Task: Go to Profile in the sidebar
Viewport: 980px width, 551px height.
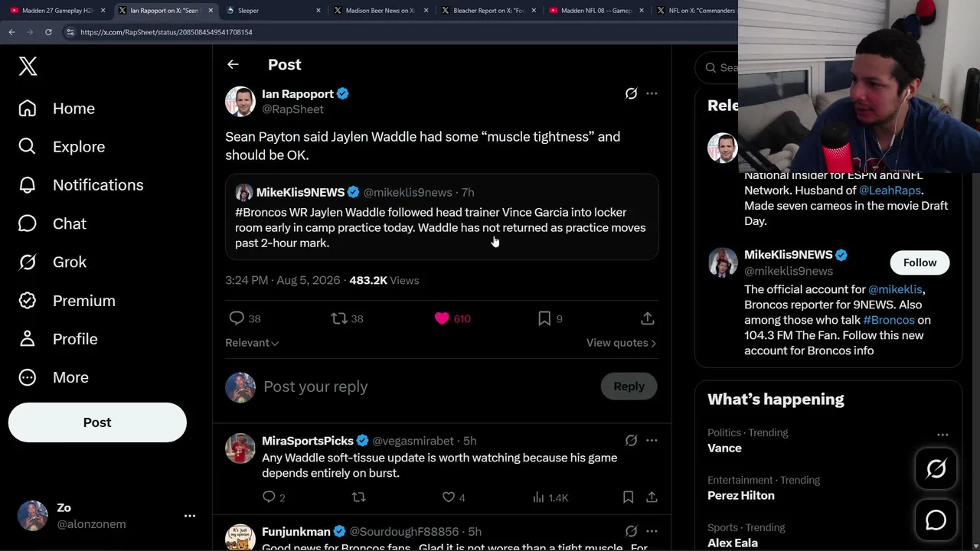Action: 57,339
